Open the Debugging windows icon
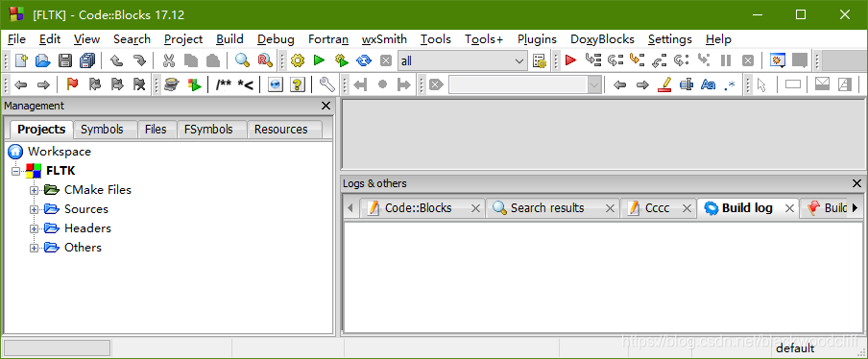This screenshot has width=868, height=359. [778, 60]
